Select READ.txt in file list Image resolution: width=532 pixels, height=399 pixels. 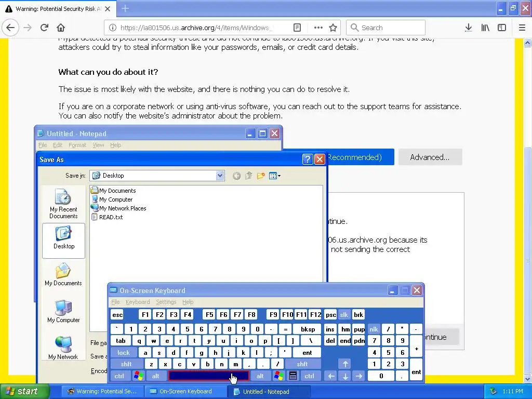(107, 217)
